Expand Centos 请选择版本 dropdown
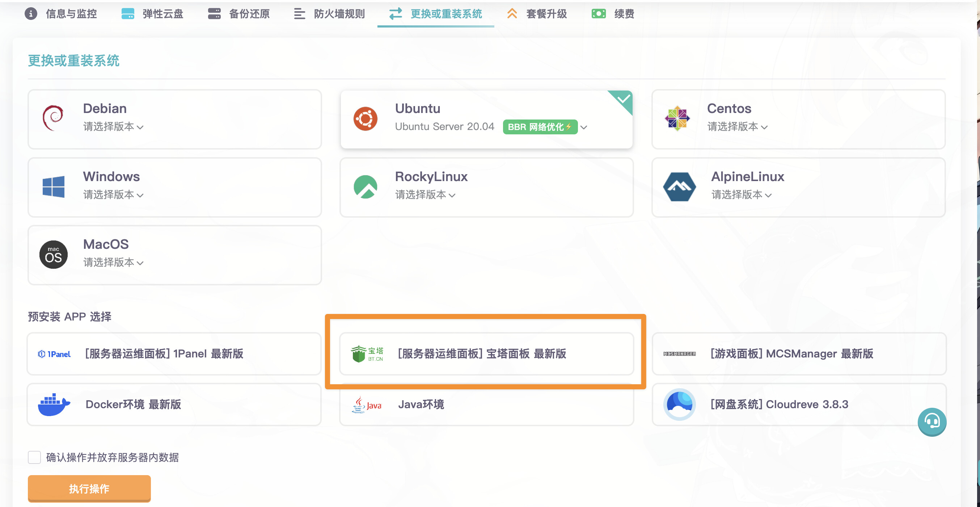Screen dimensions: 980x507 (x=737, y=126)
